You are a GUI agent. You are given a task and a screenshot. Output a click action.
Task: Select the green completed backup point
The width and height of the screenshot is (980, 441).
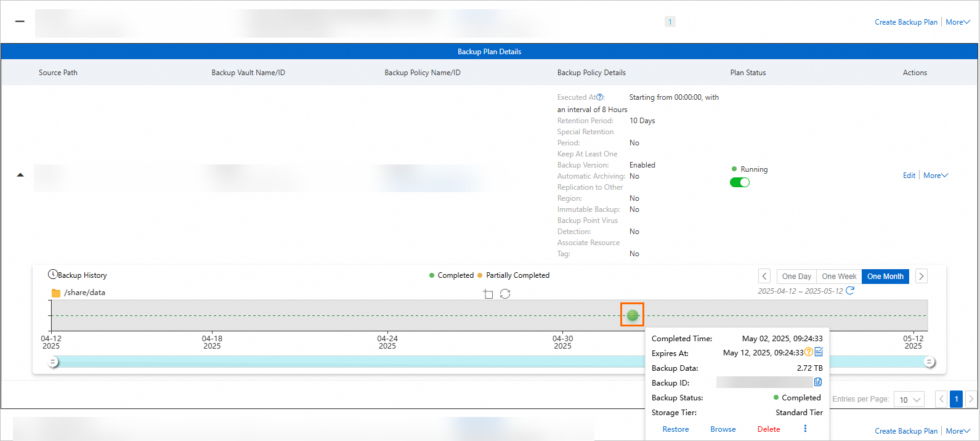pyautogui.click(x=632, y=315)
